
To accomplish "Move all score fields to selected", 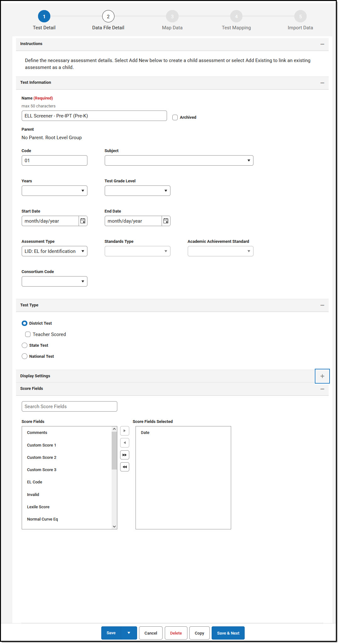I will (125, 455).
